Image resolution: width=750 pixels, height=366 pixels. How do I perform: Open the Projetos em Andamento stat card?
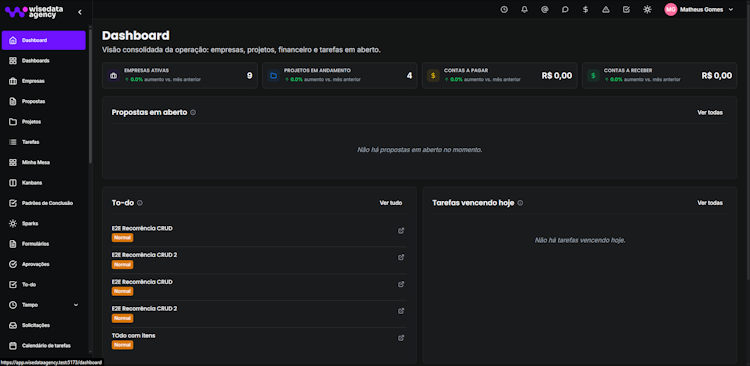coord(340,76)
